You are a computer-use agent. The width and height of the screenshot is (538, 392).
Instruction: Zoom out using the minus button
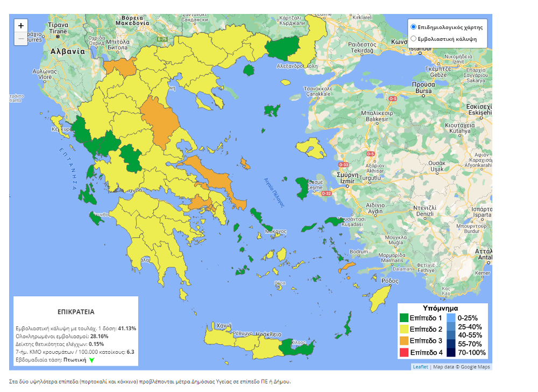(20, 38)
